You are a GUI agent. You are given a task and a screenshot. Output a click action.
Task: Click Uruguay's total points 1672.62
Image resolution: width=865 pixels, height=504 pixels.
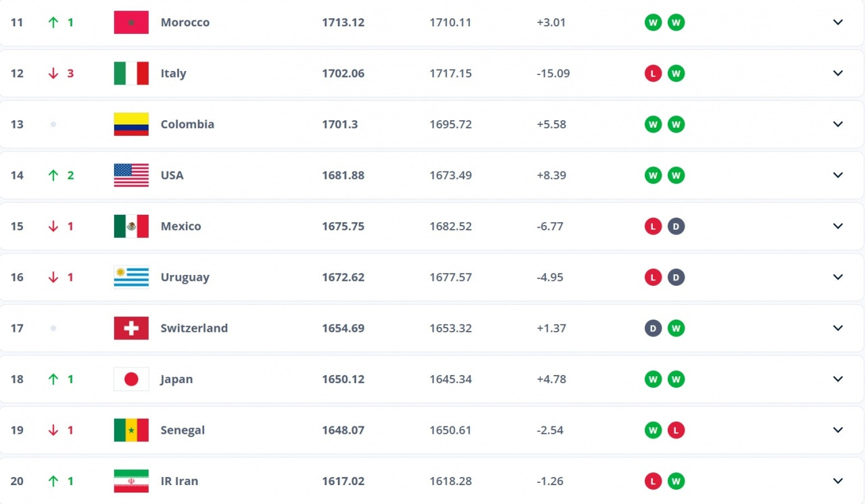[343, 277]
